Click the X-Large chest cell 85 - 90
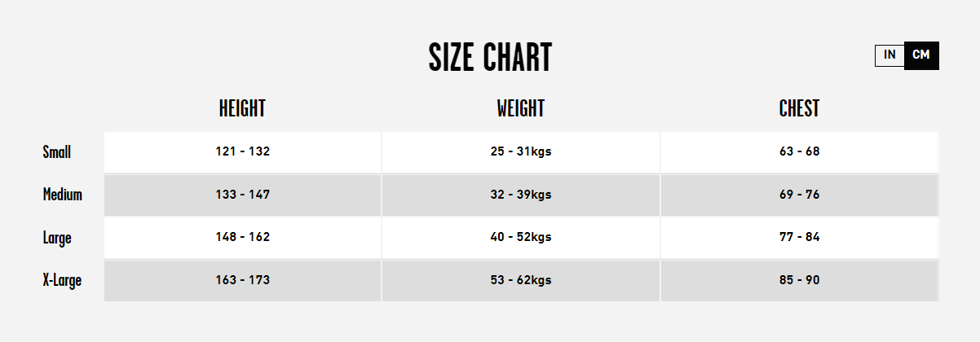This screenshot has width=980, height=342. click(800, 280)
